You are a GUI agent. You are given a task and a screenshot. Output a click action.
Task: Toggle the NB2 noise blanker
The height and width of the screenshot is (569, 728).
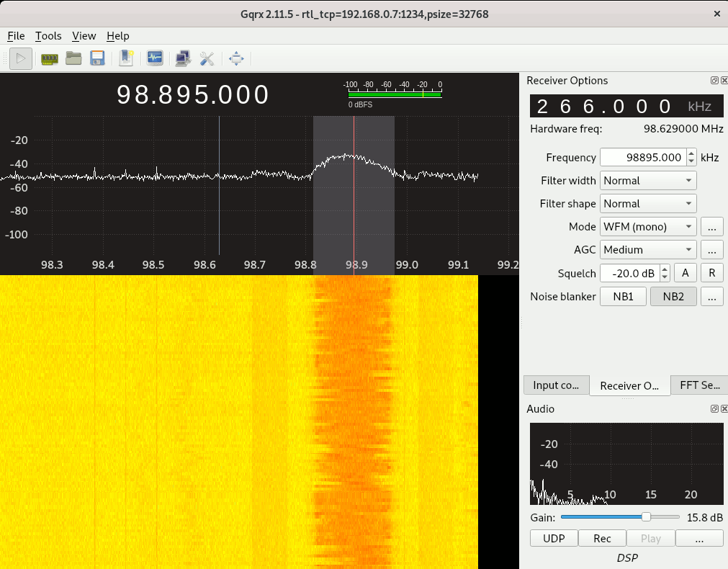tap(673, 296)
